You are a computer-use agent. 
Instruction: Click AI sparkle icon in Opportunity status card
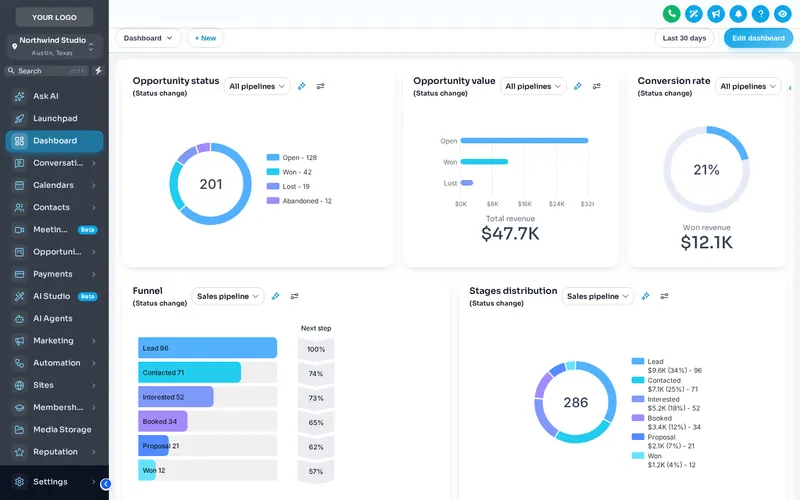tap(302, 86)
